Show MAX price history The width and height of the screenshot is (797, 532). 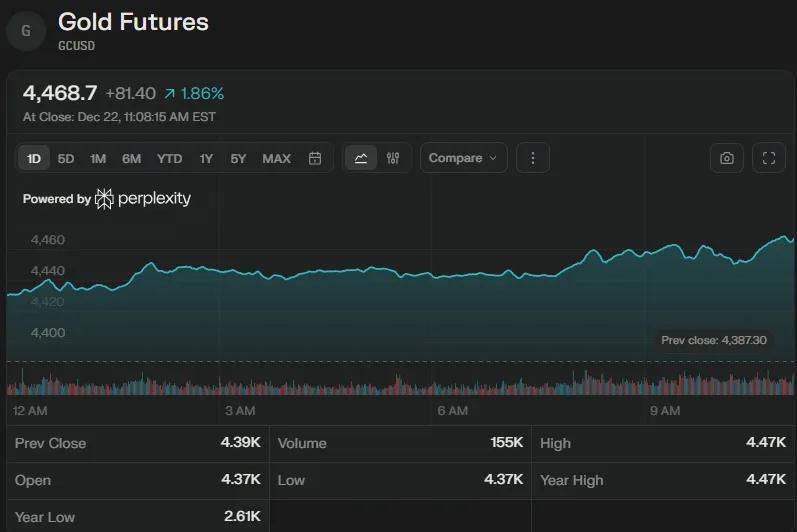pos(276,158)
